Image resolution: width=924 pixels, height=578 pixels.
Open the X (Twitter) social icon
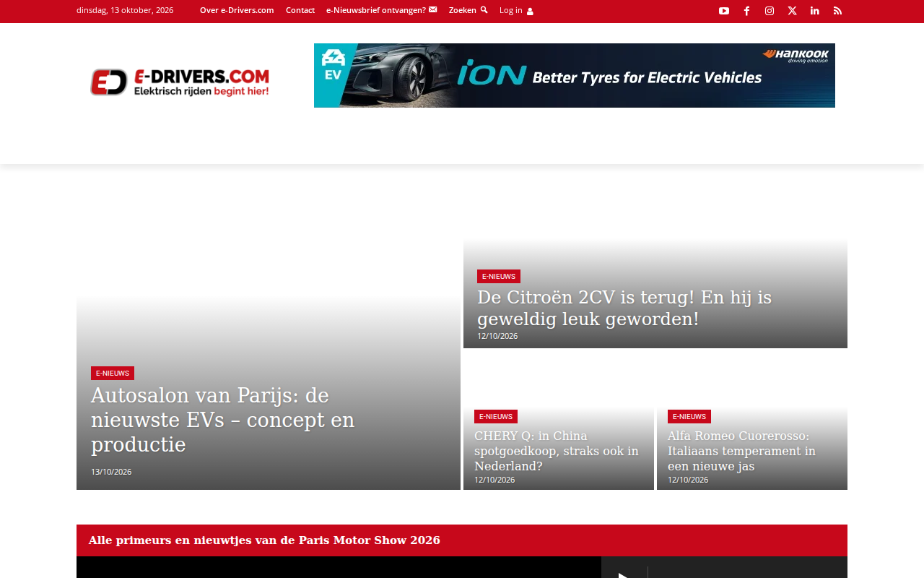click(x=793, y=11)
